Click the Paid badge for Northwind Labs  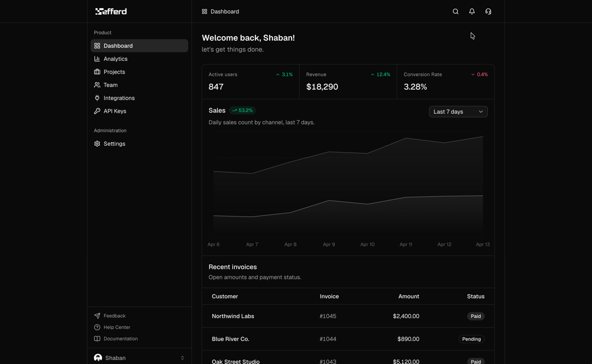click(x=476, y=316)
